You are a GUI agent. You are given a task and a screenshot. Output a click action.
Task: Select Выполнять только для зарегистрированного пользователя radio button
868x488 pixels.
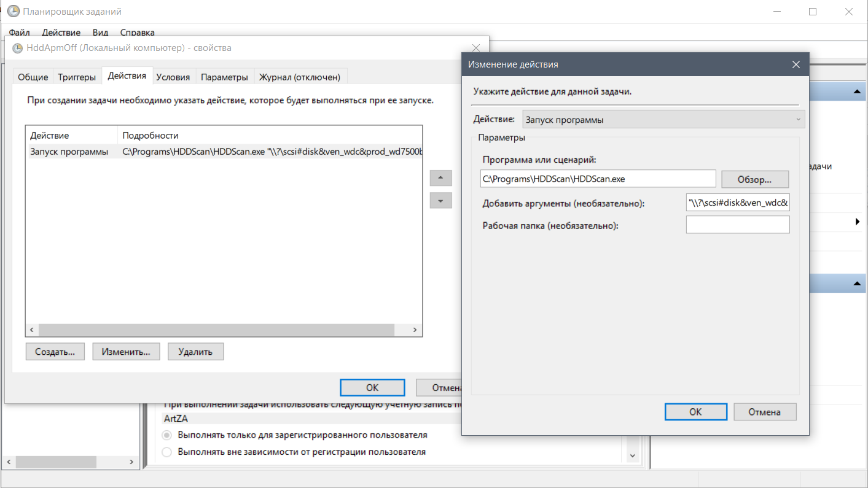(167, 435)
